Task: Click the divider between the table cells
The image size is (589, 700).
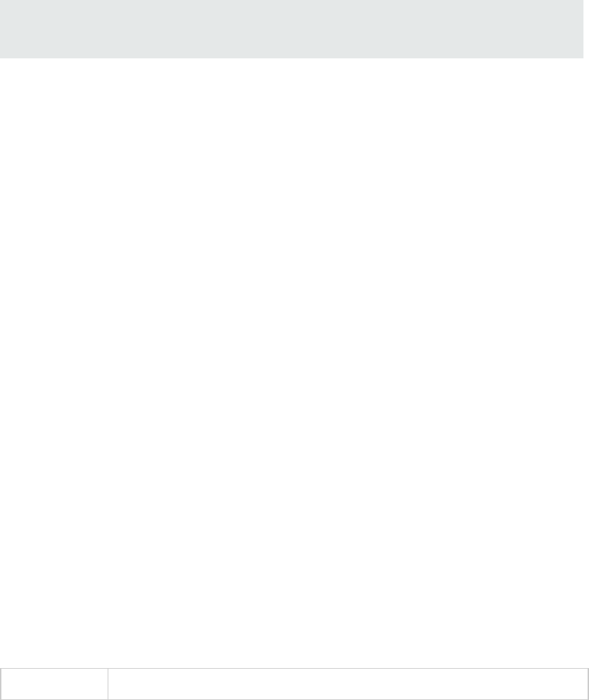Action: point(108,684)
